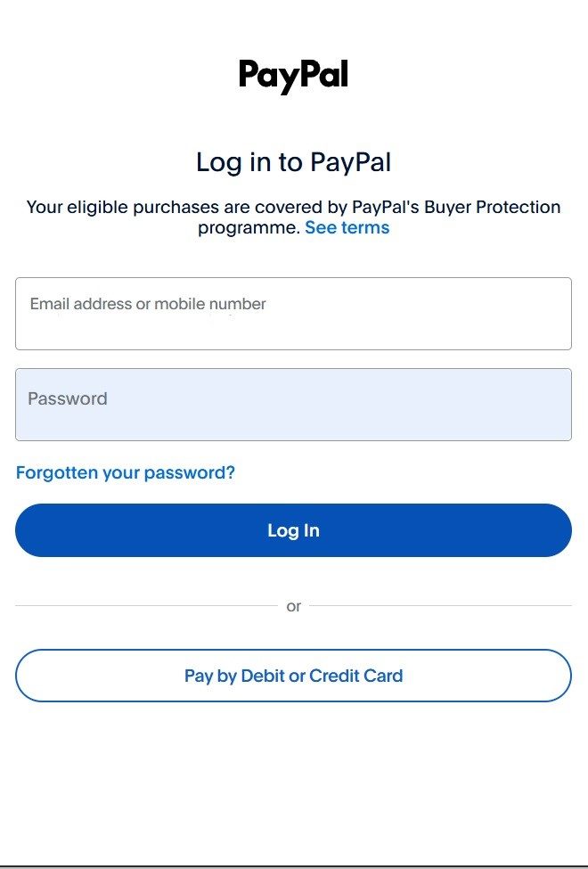Click the "Email address or mobile number" placeholder label
Viewport: 588px width, 869px height.
coord(148,304)
